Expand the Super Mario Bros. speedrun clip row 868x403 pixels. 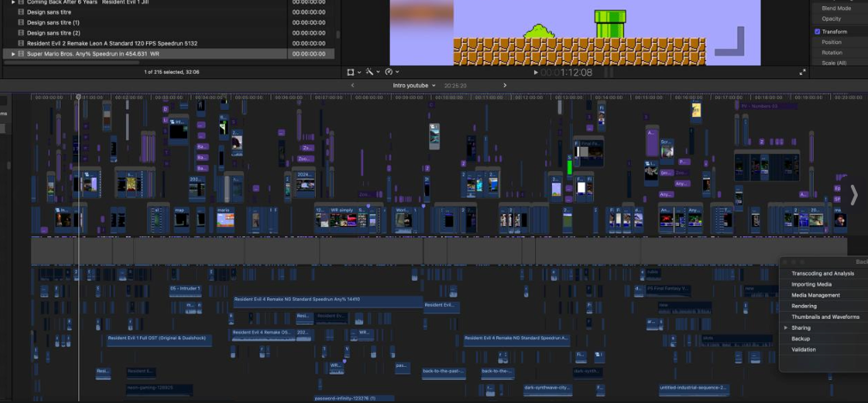[x=13, y=54]
